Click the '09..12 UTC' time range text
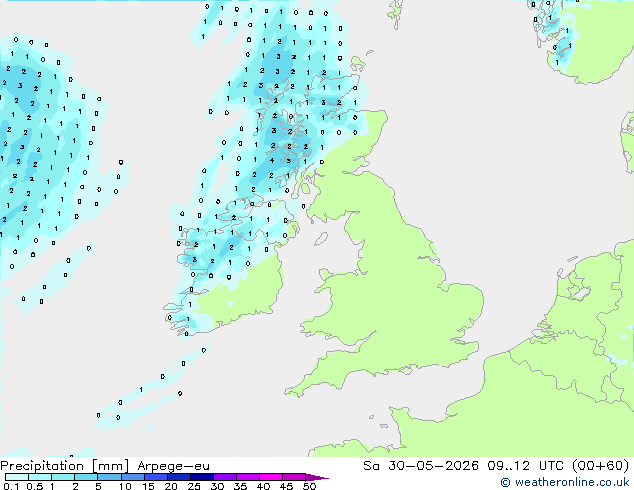The height and width of the screenshot is (490, 634). pyautogui.click(x=525, y=466)
